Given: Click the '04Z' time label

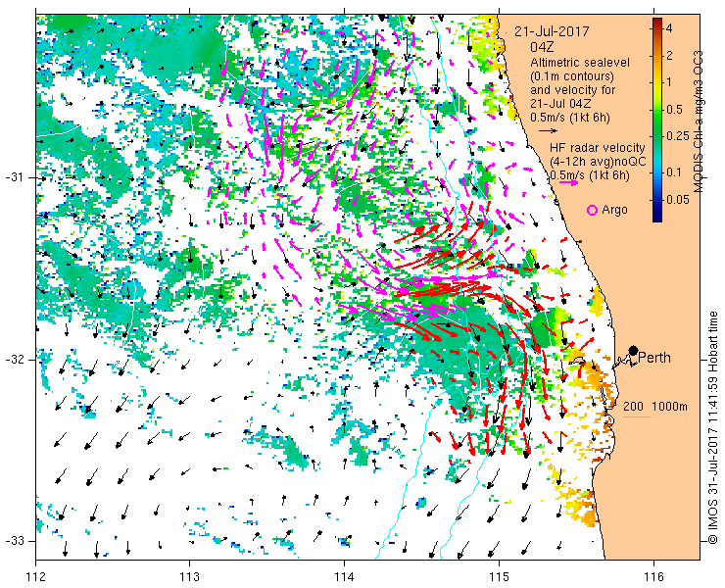Looking at the screenshot, I should point(542,47).
